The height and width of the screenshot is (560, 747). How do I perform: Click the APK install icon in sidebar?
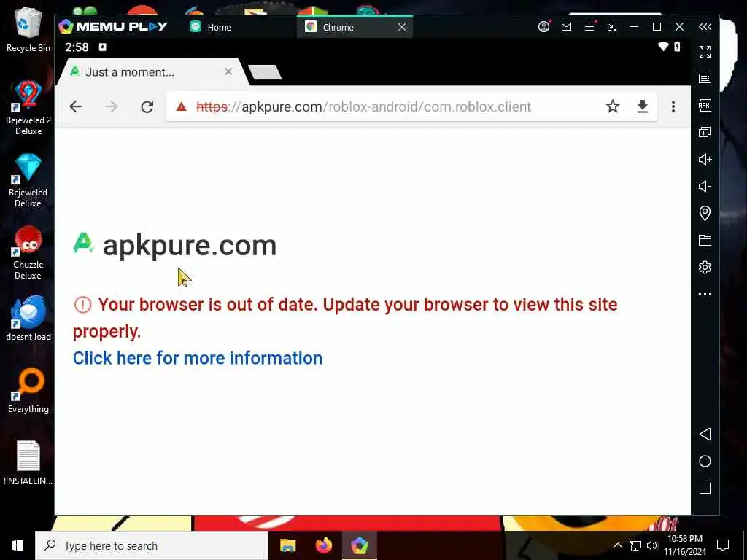pos(705,105)
